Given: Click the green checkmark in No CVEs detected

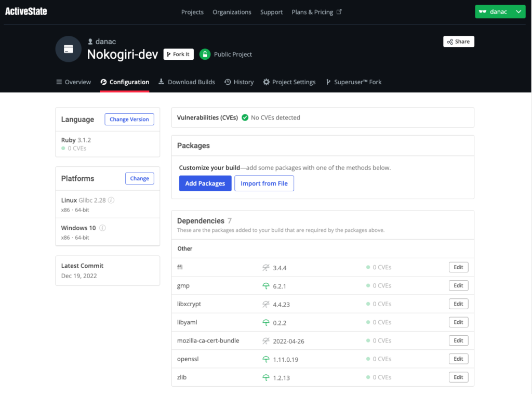Looking at the screenshot, I should coord(245,117).
